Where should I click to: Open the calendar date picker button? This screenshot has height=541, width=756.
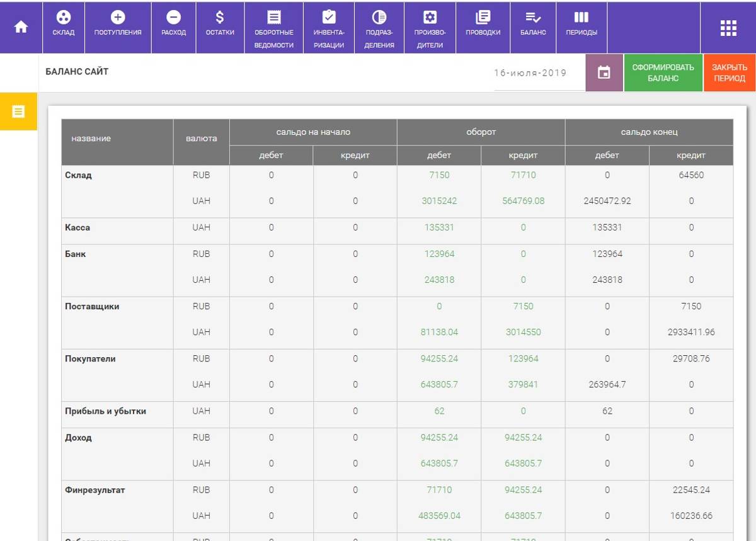604,73
